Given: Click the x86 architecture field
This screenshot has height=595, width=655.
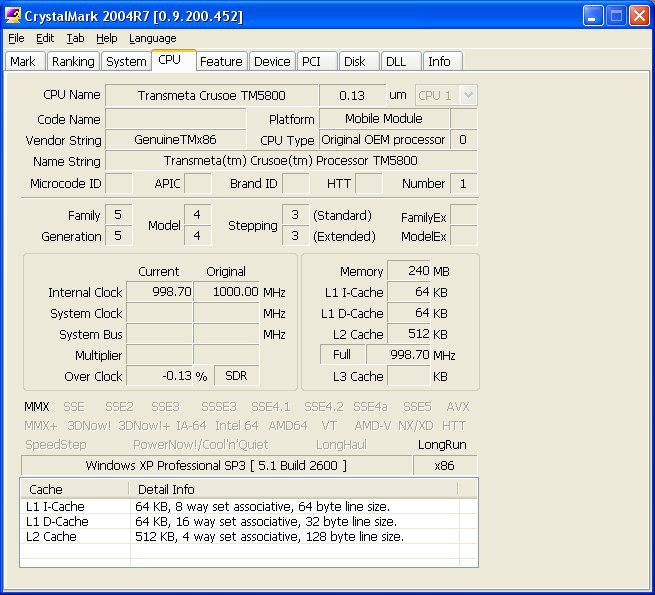Looking at the screenshot, I should 444,465.
